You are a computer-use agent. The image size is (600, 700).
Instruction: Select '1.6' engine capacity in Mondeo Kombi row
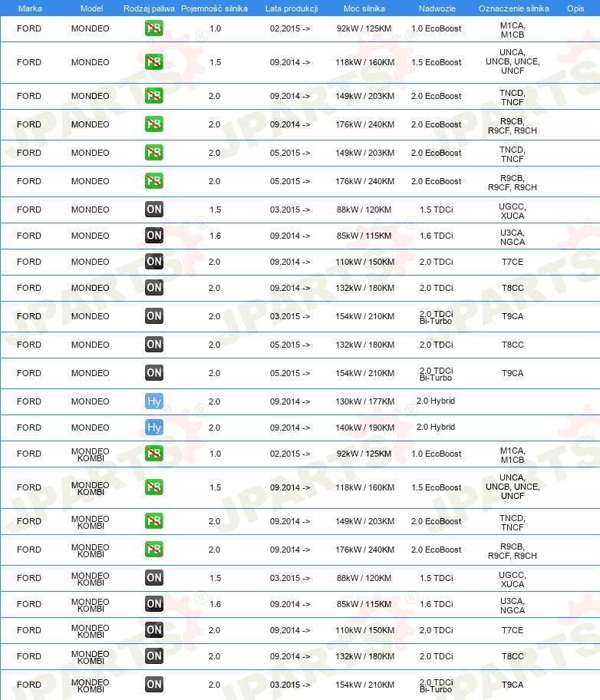tap(215, 604)
